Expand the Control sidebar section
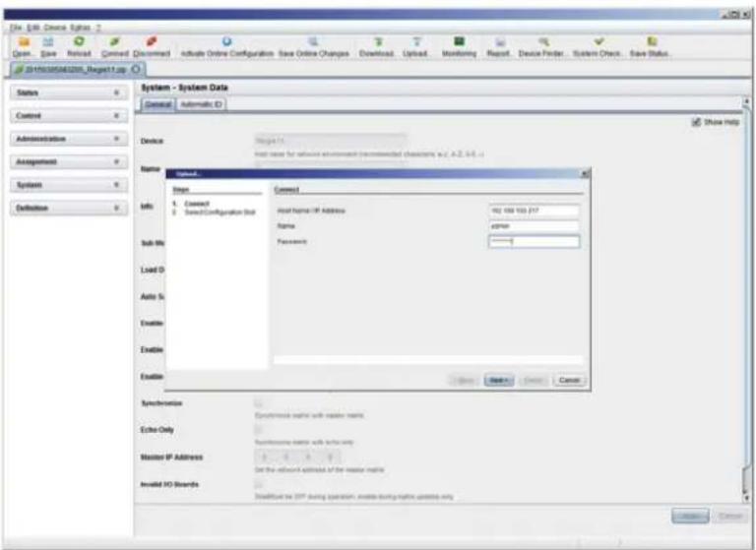756x550 pixels. tap(69, 116)
